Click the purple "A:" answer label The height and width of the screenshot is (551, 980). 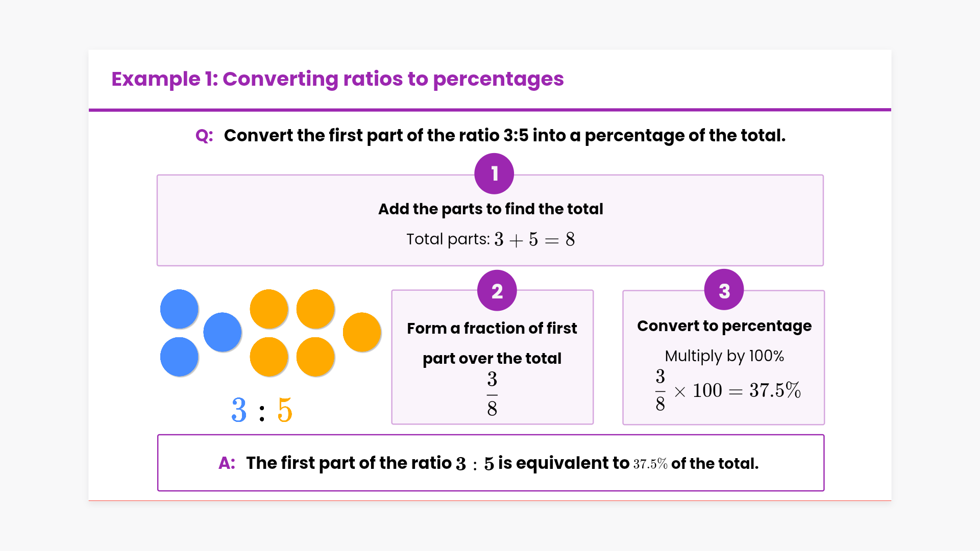pos(227,463)
